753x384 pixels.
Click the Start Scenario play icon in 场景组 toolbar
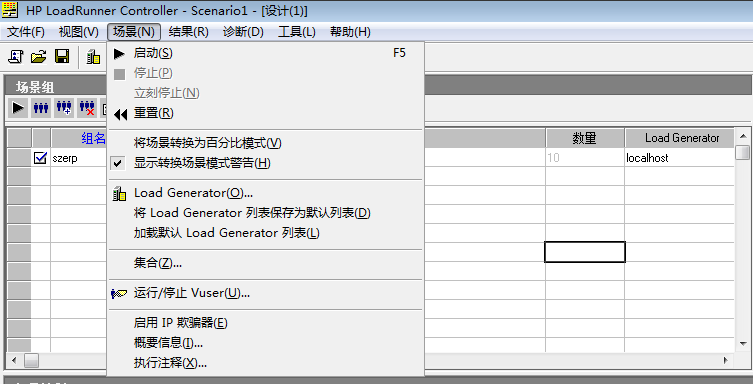[x=18, y=108]
